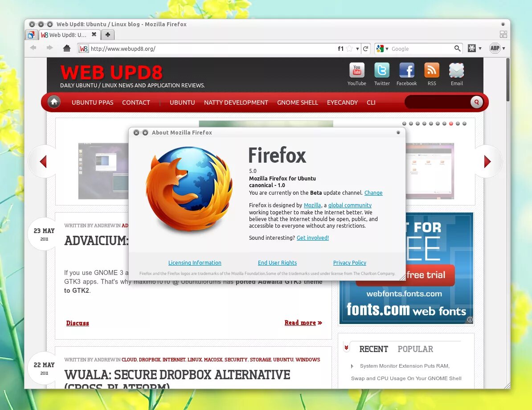532x410 pixels.
Task: Switch to the POPULAR sidebar tab
Action: pos(415,349)
